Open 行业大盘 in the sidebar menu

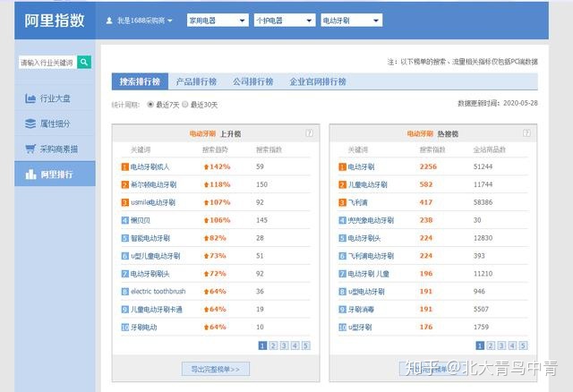55,98
